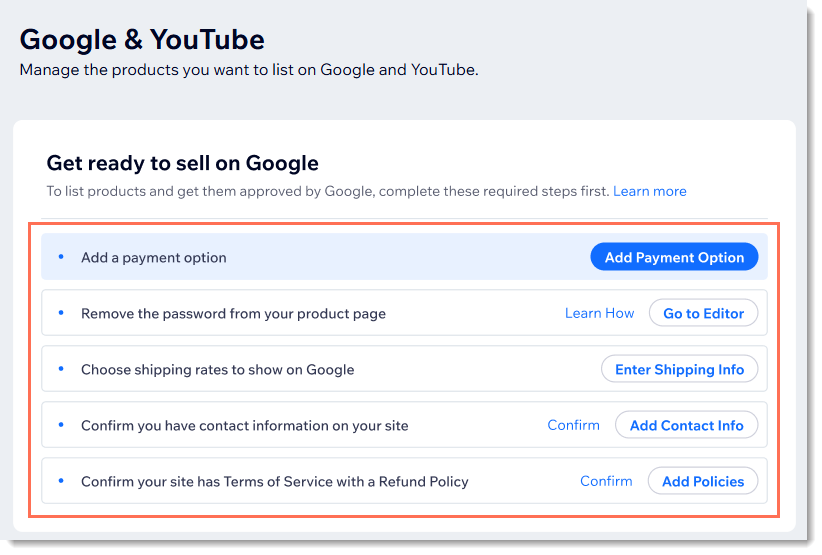Select the Terms of Service with Refund Policy text
The height and width of the screenshot is (555, 822).
coord(275,481)
